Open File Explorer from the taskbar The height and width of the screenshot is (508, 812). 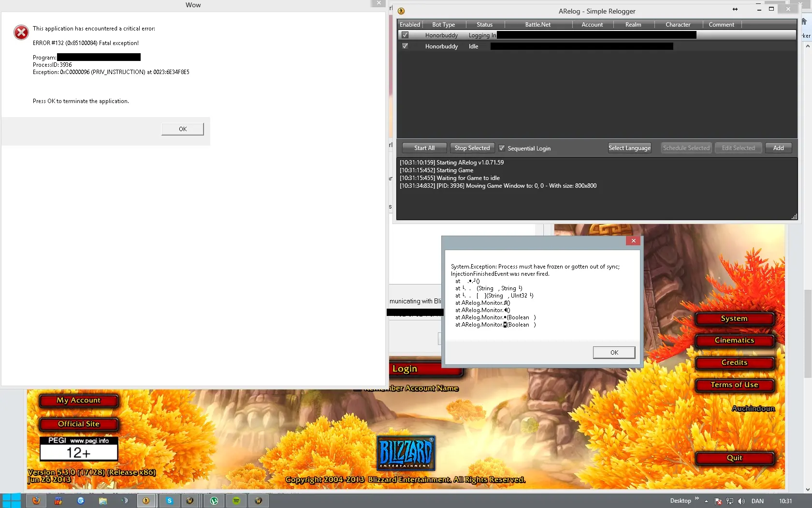click(102, 501)
